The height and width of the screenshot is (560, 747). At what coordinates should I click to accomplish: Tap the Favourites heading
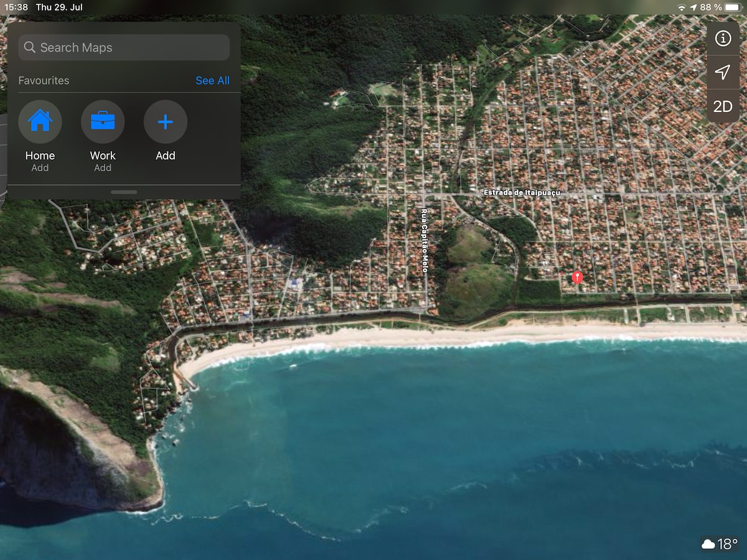click(x=44, y=80)
